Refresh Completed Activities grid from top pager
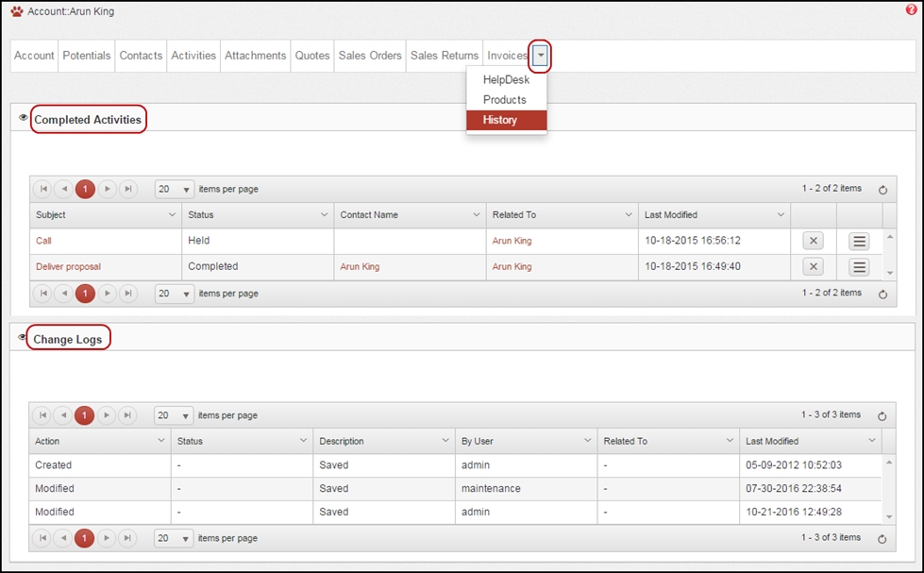This screenshot has height=573, width=924. (882, 190)
